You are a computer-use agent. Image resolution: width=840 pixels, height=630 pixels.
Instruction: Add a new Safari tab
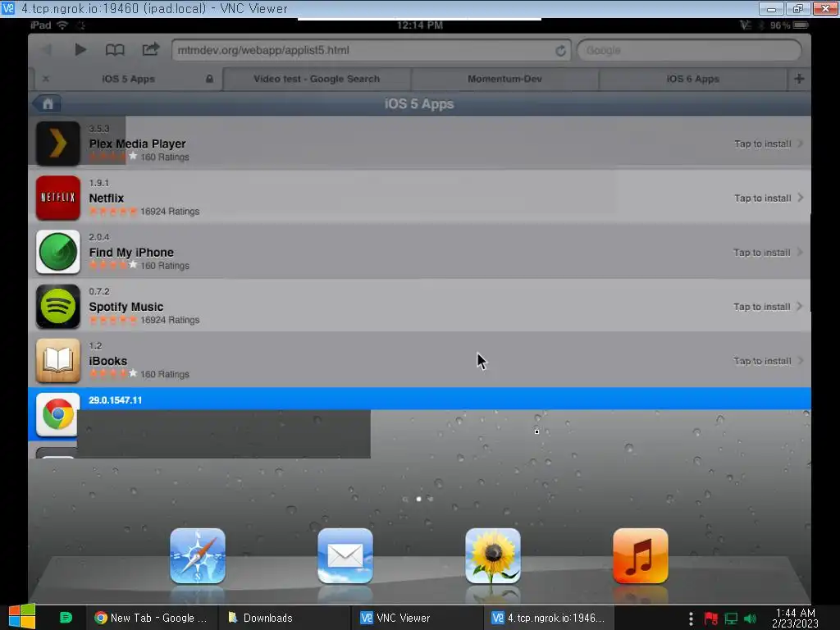point(799,79)
